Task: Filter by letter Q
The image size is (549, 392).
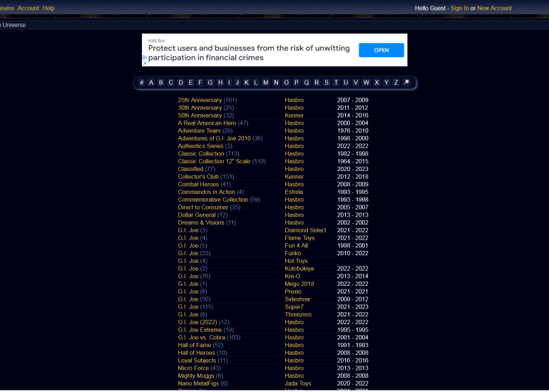Action: [x=307, y=83]
